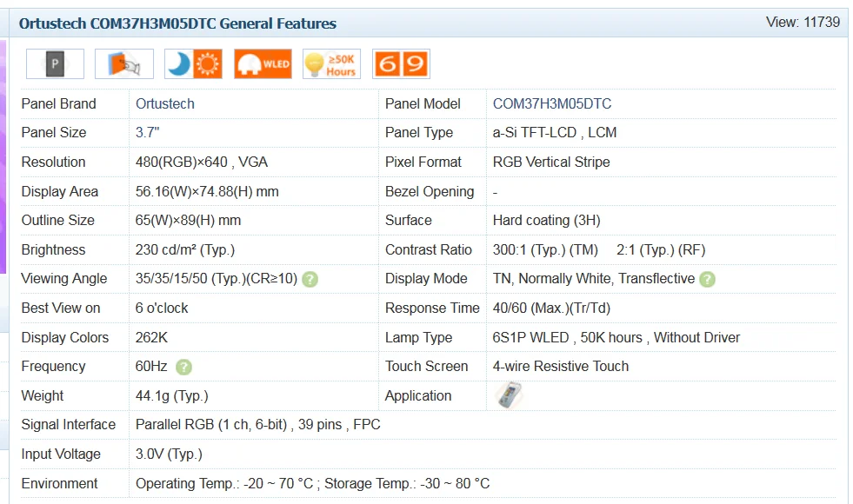Click the handheld device Application icon
Viewport: 853px width, 504px height.
510,395
